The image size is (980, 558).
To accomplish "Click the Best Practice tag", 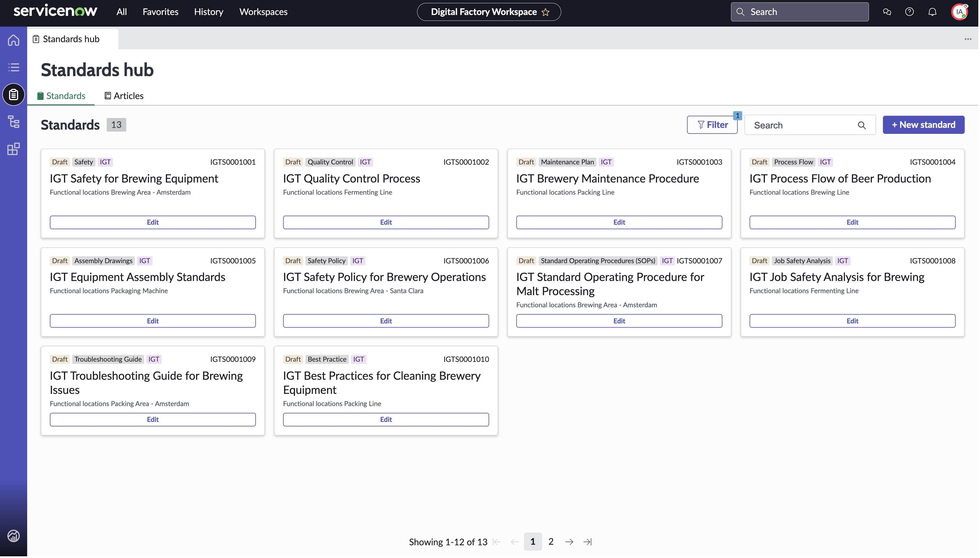I will 327,359.
